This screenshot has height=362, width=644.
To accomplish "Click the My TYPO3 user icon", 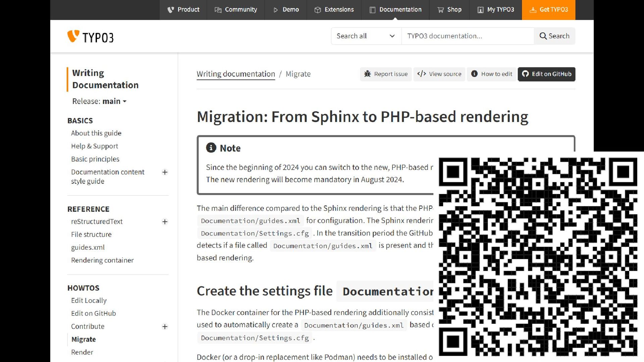I will [480, 10].
